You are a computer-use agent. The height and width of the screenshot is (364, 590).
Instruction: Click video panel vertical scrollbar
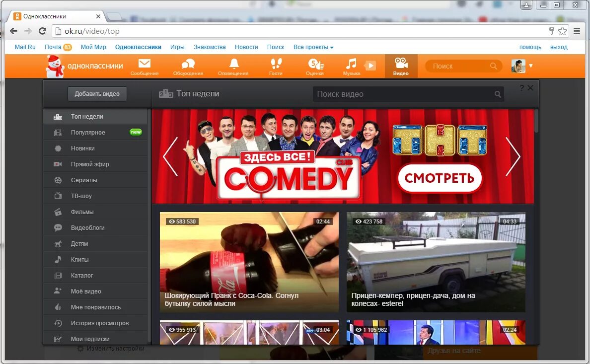click(x=536, y=121)
